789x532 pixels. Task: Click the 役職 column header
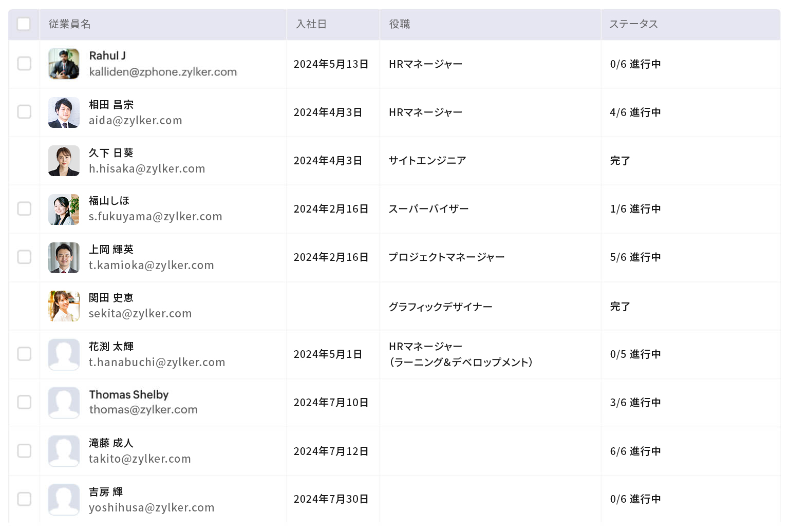pos(400,24)
